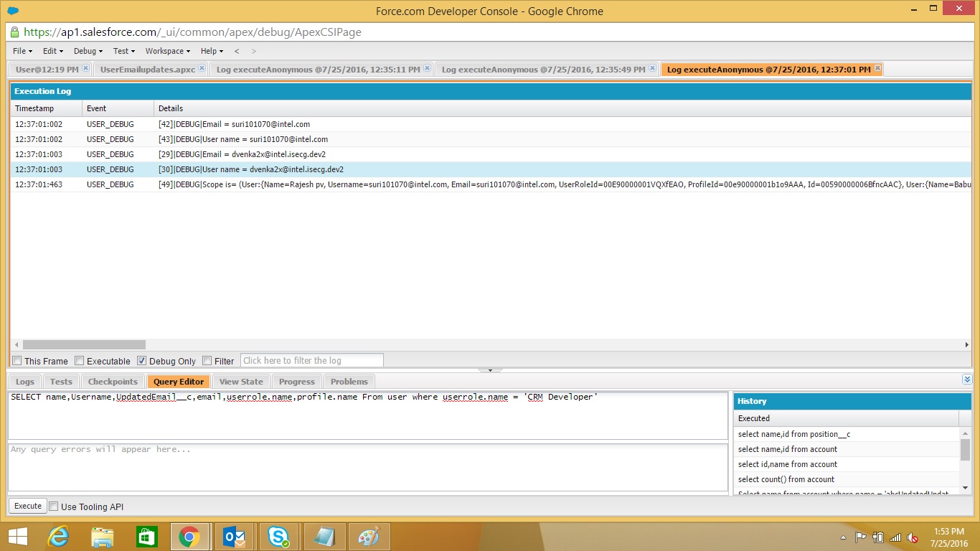Screen dimensions: 980x551
Task: Click the secure lock icon in address bar
Action: (14, 32)
